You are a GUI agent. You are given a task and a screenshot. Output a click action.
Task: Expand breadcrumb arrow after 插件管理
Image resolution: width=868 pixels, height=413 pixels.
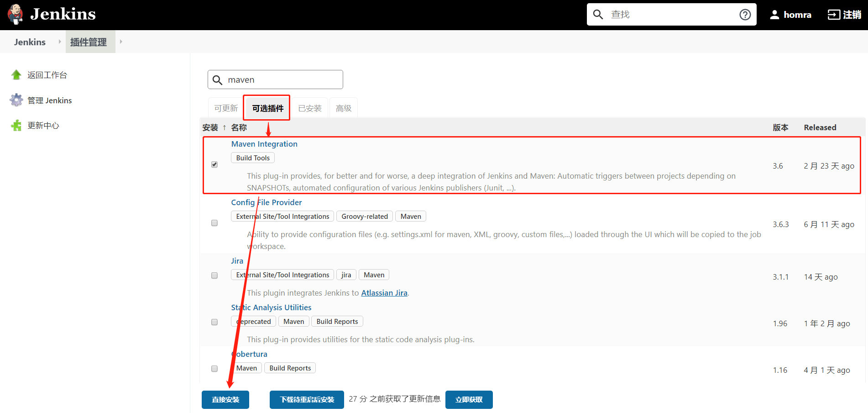[x=121, y=42]
